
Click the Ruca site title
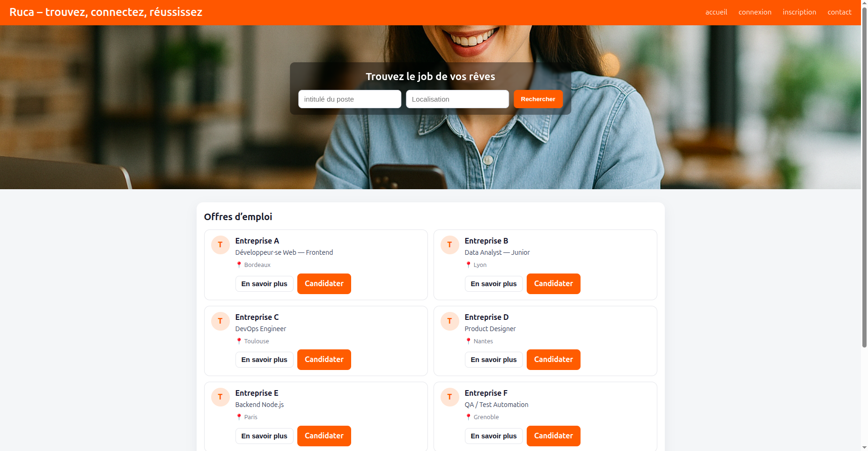click(106, 12)
